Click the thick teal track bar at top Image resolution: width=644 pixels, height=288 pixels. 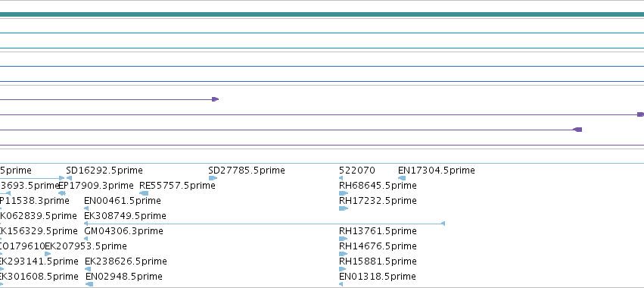pos(322,14)
